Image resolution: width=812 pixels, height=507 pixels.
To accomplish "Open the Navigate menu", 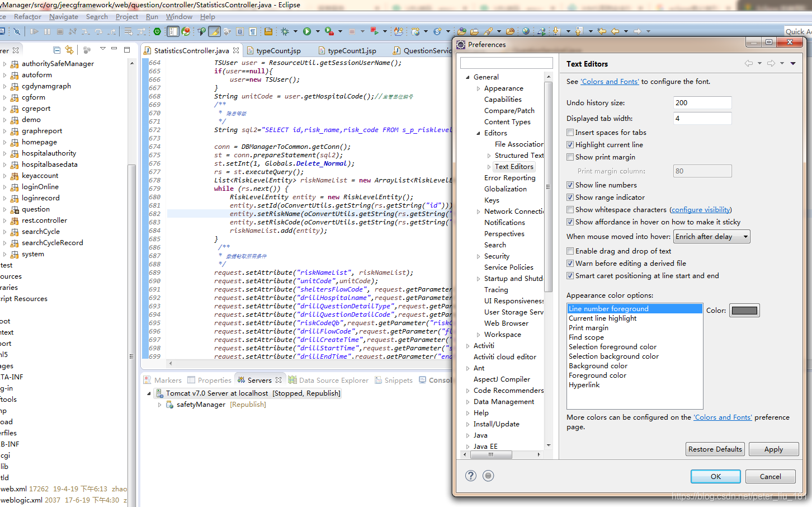I will point(63,17).
